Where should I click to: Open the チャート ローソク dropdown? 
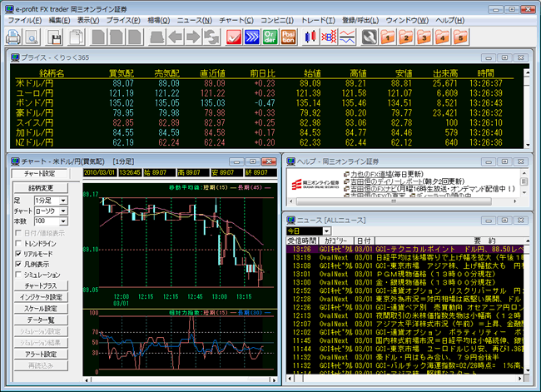click(63, 211)
